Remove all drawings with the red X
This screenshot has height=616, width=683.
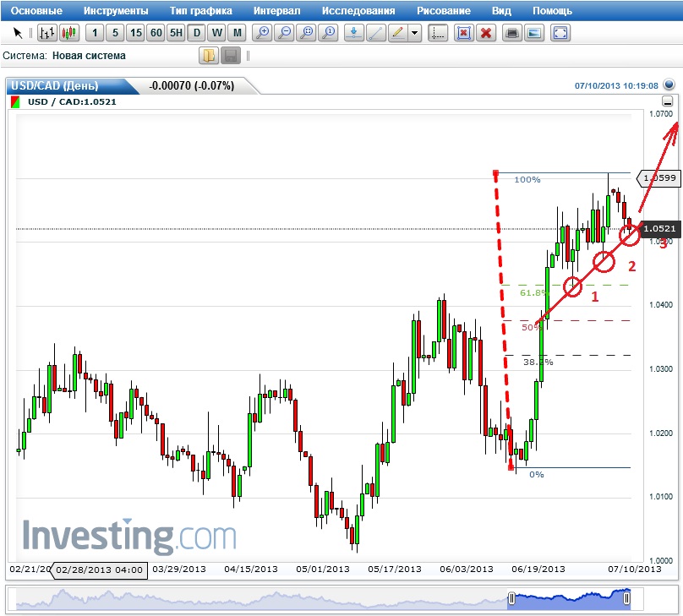486,33
